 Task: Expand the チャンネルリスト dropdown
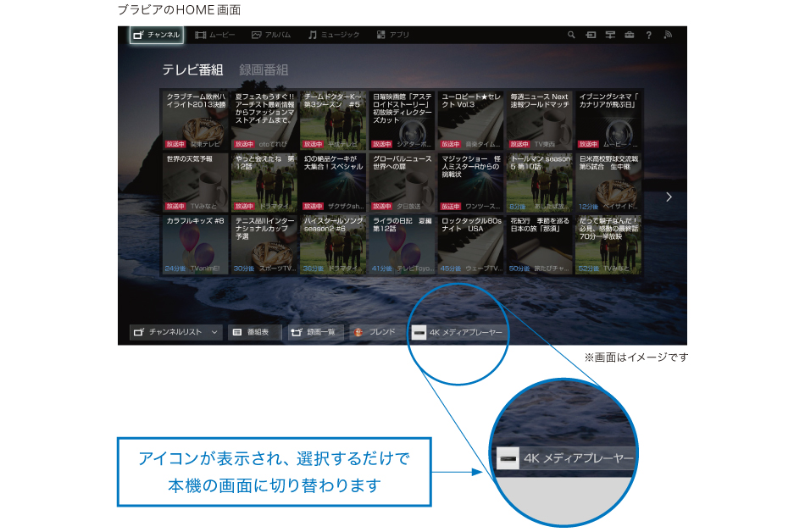coord(176,333)
